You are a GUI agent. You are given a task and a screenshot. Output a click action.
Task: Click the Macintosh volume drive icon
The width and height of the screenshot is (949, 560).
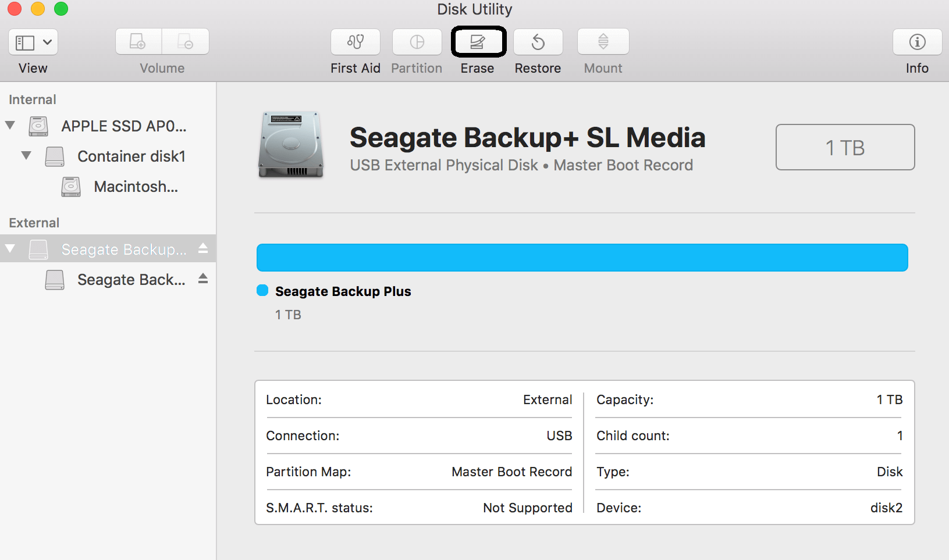(71, 187)
